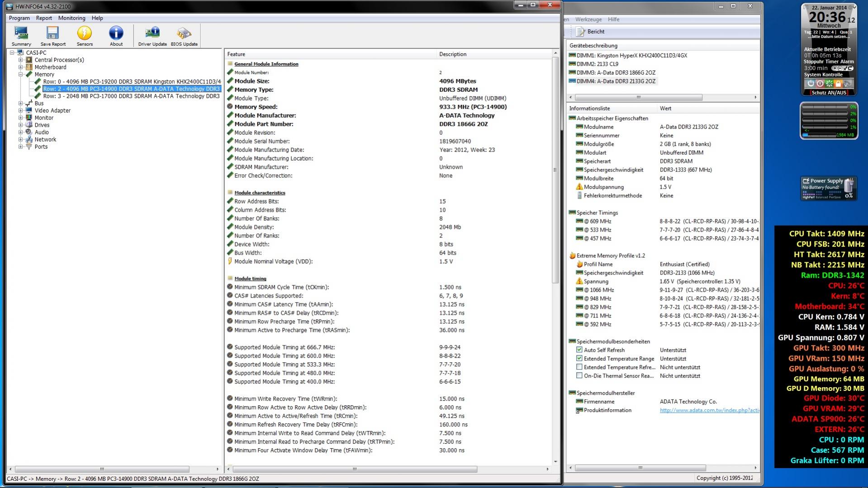The image size is (868, 488).
Task: Launch BIOS Update tool
Action: coord(184,36)
